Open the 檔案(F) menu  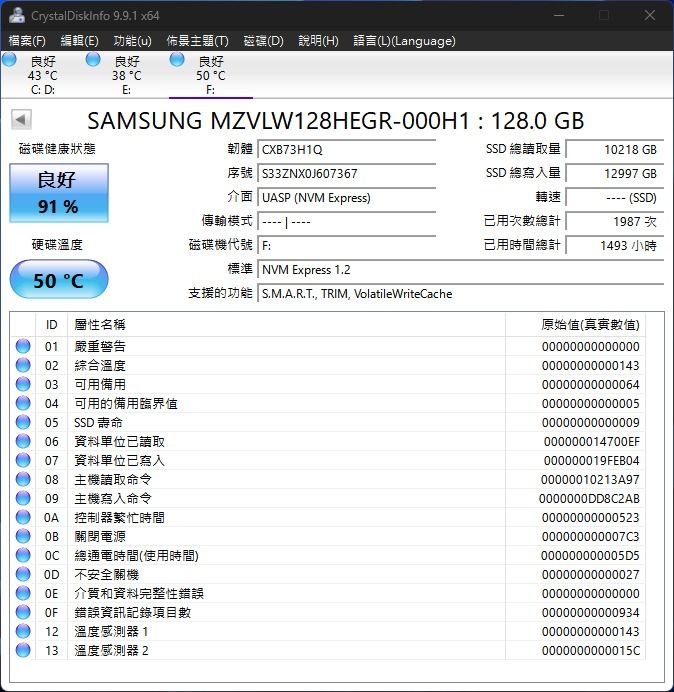(x=27, y=41)
